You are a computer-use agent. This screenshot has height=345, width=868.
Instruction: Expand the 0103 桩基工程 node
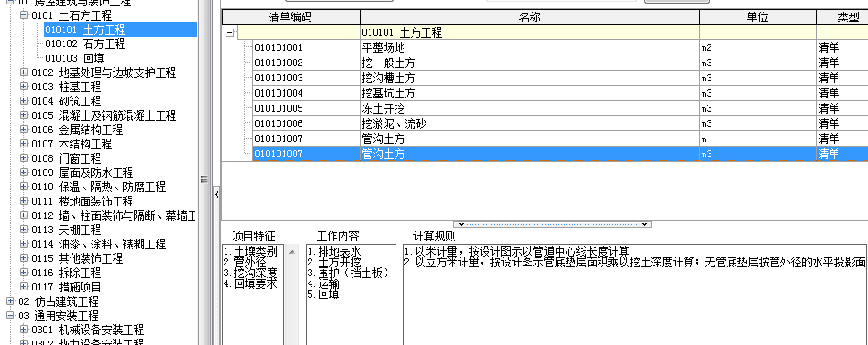pyautogui.click(x=24, y=87)
